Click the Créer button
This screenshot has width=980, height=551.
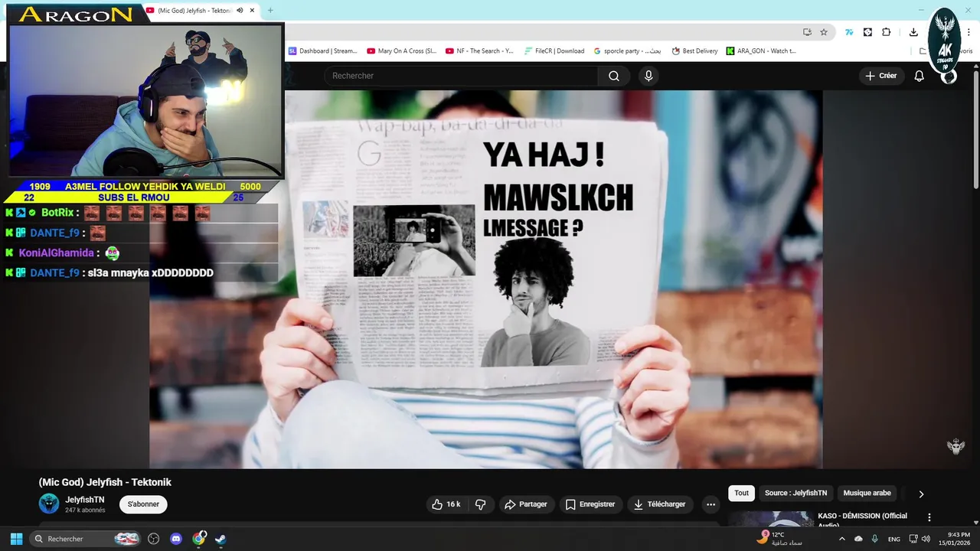tap(880, 76)
